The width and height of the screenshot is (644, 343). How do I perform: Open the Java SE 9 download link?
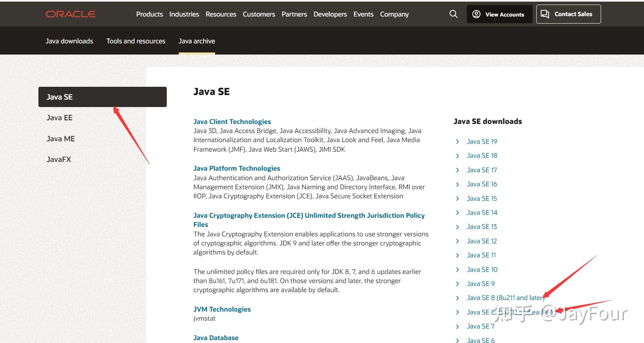pos(481,283)
